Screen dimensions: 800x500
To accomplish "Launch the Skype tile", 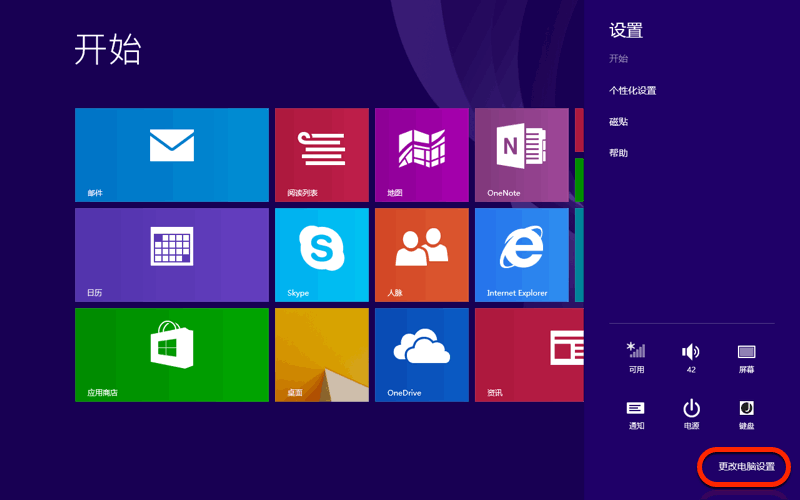I will (321, 254).
